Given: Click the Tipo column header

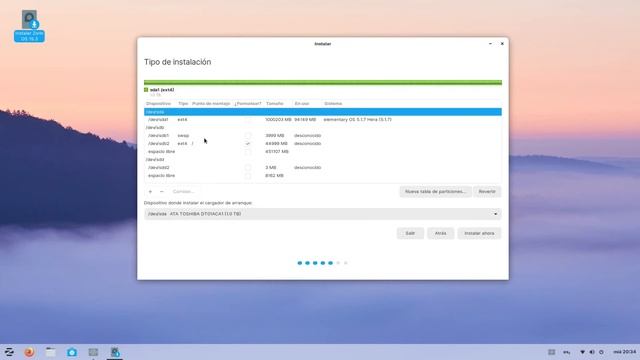Looking at the screenshot, I should (183, 104).
